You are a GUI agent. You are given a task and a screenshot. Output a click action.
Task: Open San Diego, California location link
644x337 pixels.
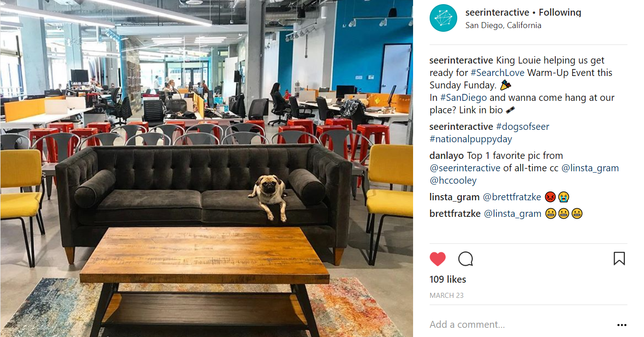503,25
